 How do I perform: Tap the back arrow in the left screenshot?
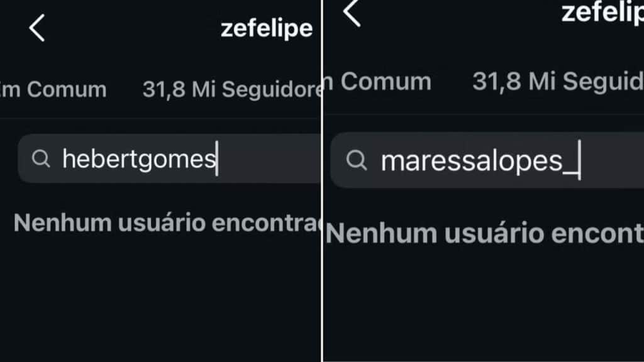tap(37, 28)
